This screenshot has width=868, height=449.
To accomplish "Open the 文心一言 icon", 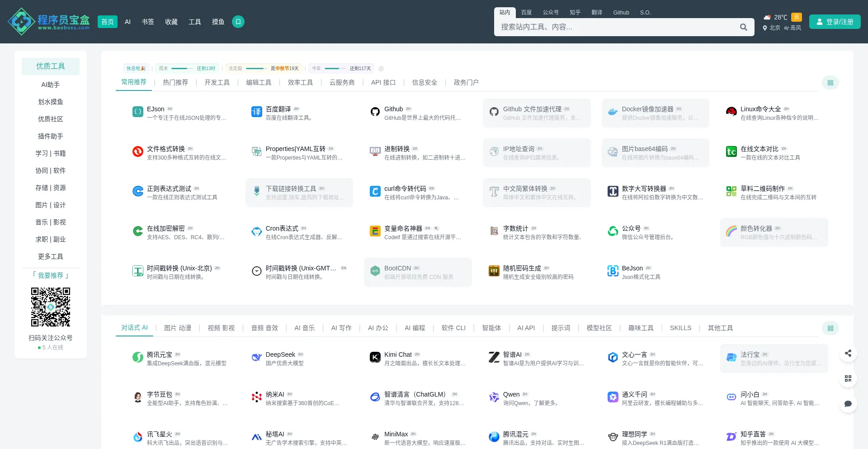I will pyautogui.click(x=613, y=357).
